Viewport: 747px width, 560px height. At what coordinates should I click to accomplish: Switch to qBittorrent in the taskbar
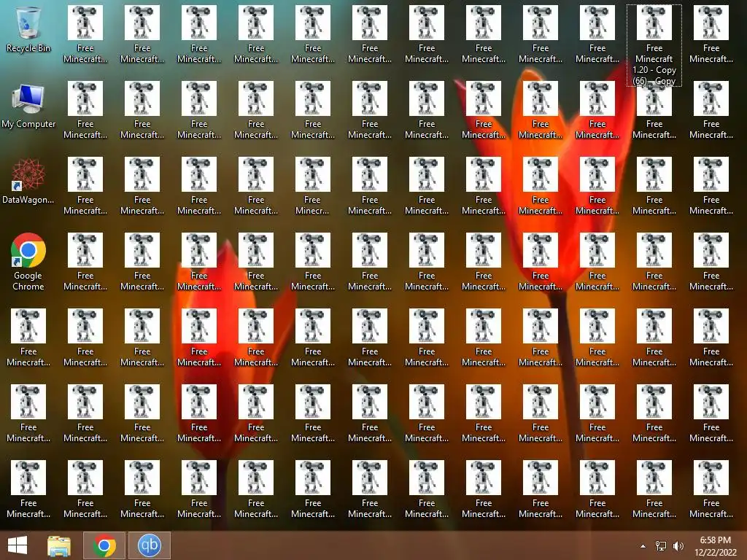coord(149,545)
